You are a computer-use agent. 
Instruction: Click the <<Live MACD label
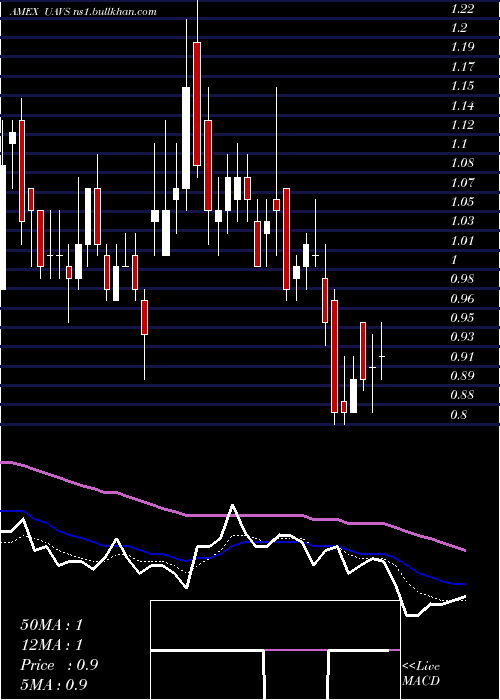coord(421,674)
